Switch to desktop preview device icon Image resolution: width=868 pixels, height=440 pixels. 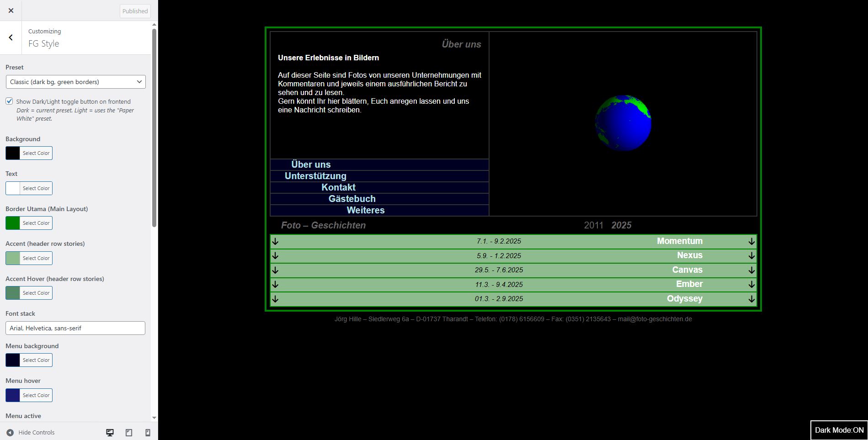click(x=110, y=432)
